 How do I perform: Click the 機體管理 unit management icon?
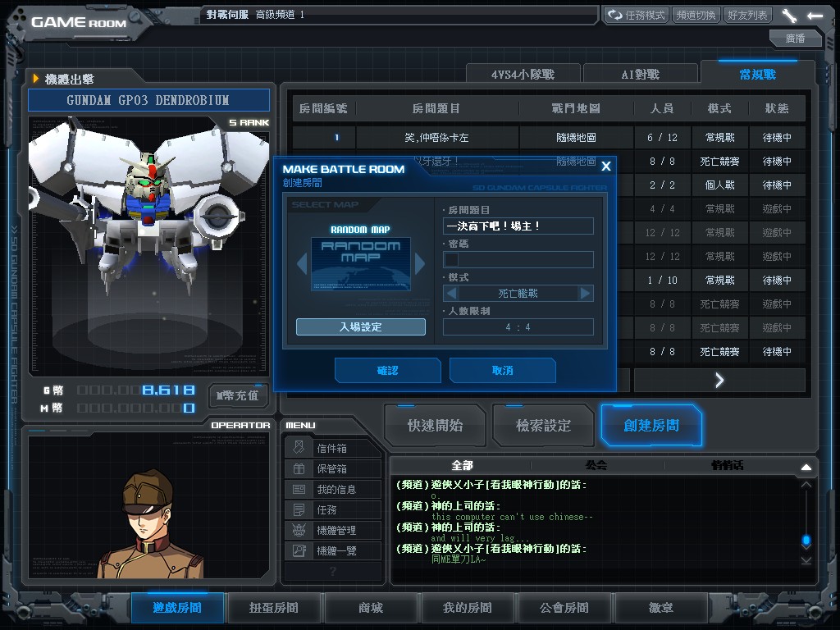pyautogui.click(x=299, y=530)
